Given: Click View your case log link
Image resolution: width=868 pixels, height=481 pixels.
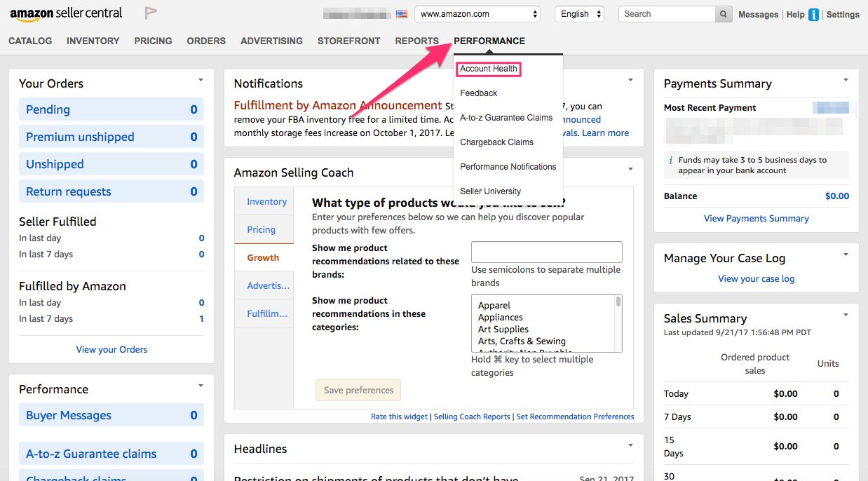Looking at the screenshot, I should click(x=757, y=278).
